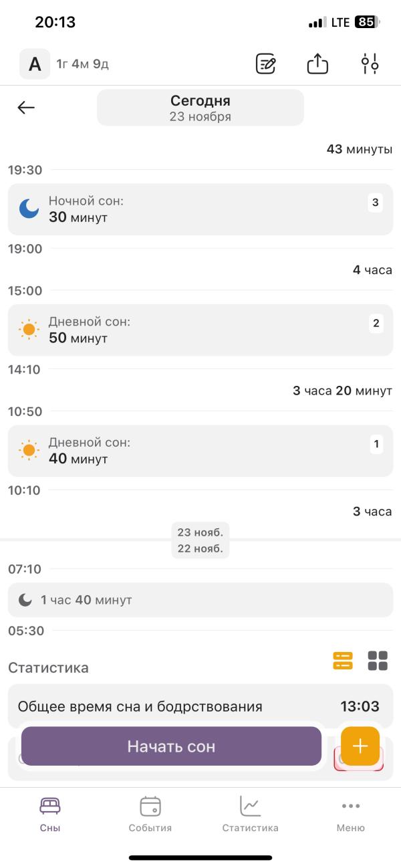This screenshot has height=868, width=401.
Task: Switch to the Сны tab
Action: [x=50, y=814]
